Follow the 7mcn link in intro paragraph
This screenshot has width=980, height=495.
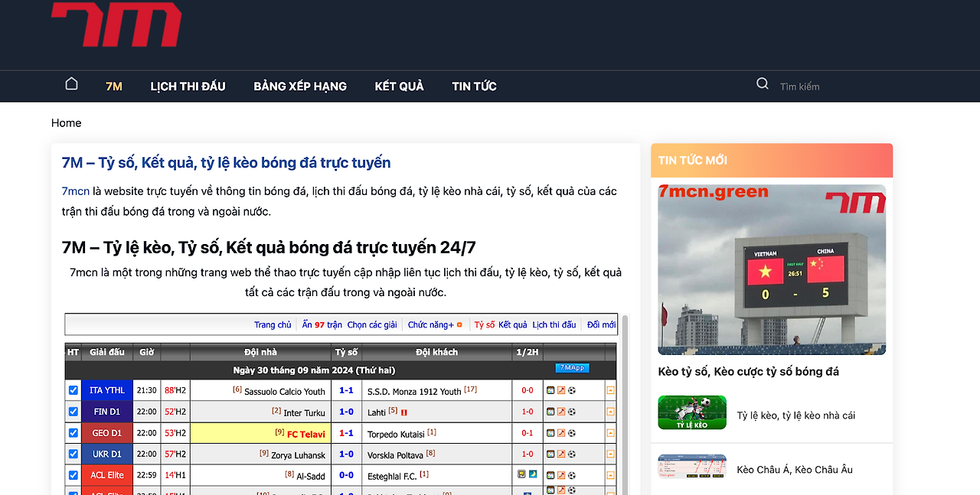click(x=76, y=191)
